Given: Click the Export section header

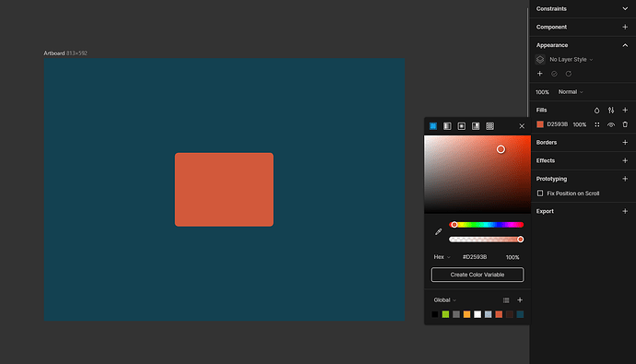Looking at the screenshot, I should pyautogui.click(x=545, y=211).
